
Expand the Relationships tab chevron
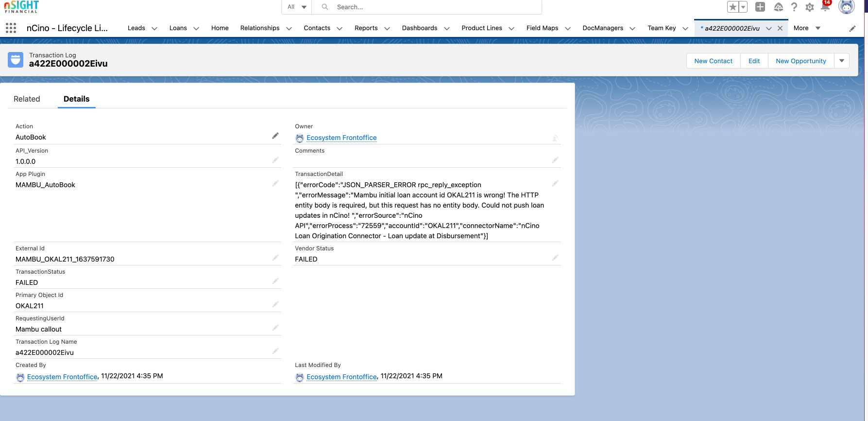289,29
